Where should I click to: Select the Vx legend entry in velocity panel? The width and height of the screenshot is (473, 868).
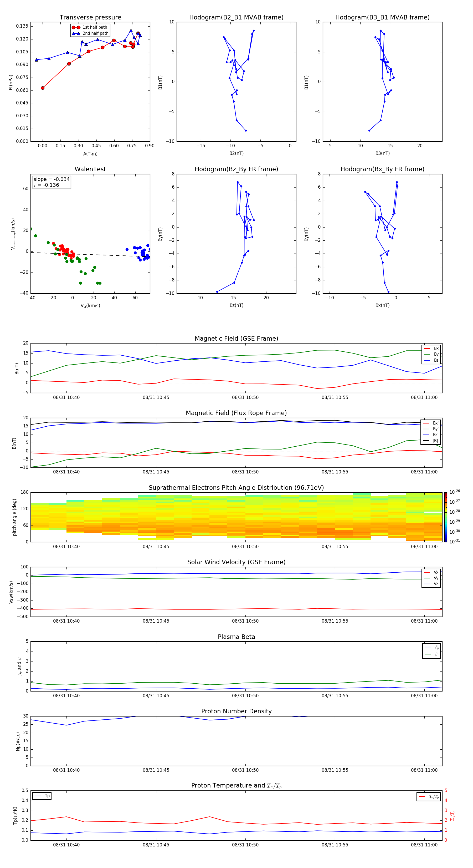(x=431, y=572)
